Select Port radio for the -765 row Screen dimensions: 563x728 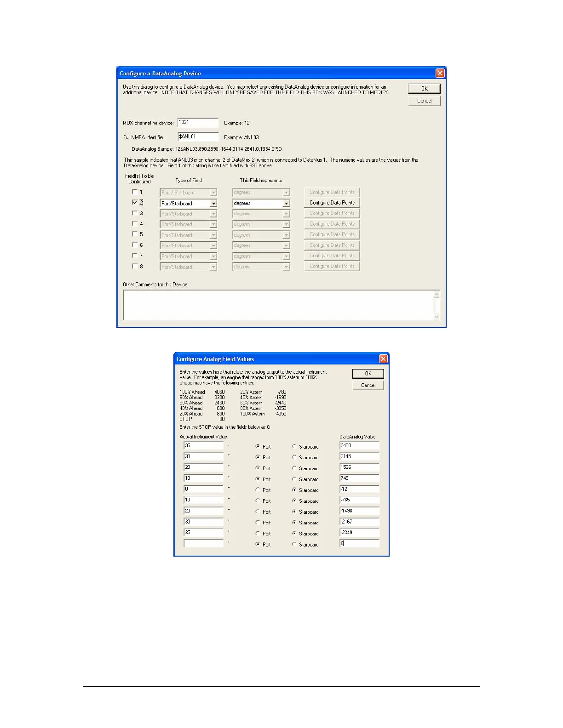pyautogui.click(x=258, y=500)
